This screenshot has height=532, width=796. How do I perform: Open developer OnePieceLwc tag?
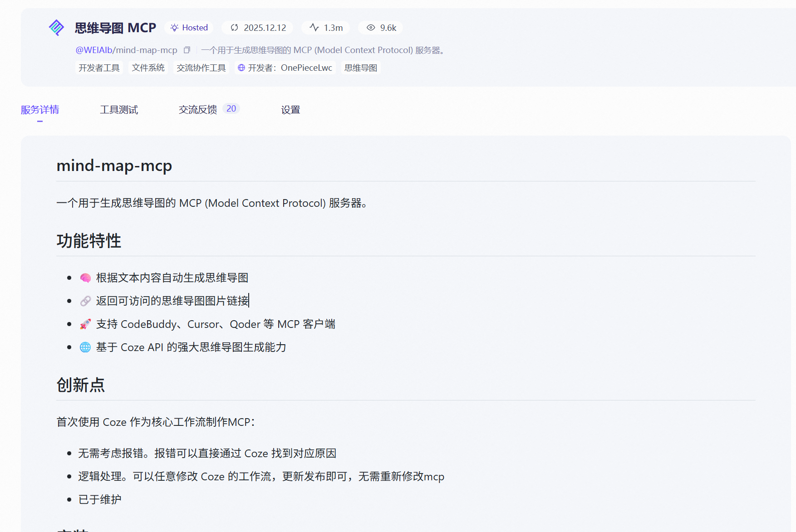pos(285,68)
